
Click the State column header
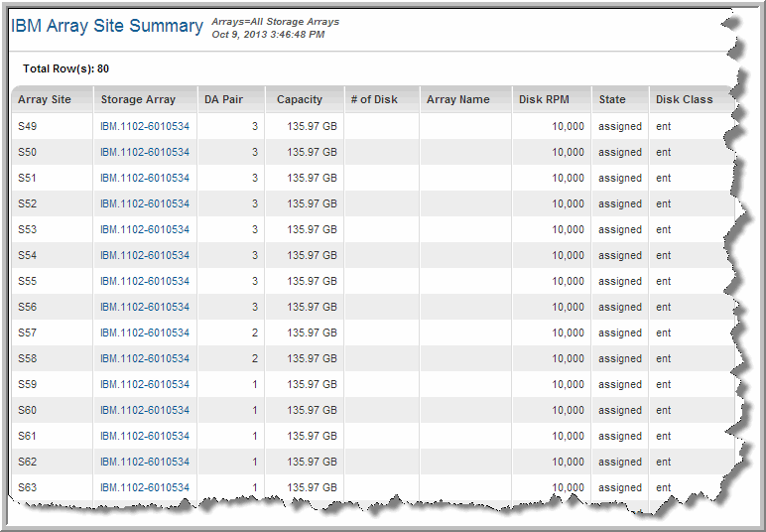[x=612, y=99]
